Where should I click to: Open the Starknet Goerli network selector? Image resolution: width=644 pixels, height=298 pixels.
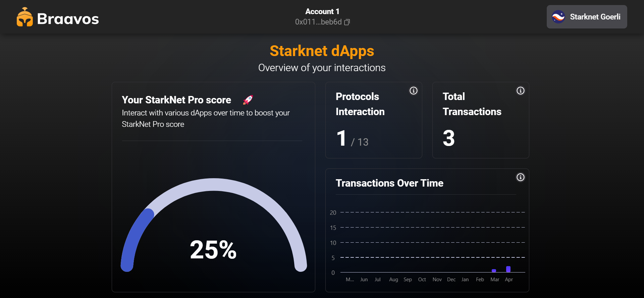(x=587, y=17)
